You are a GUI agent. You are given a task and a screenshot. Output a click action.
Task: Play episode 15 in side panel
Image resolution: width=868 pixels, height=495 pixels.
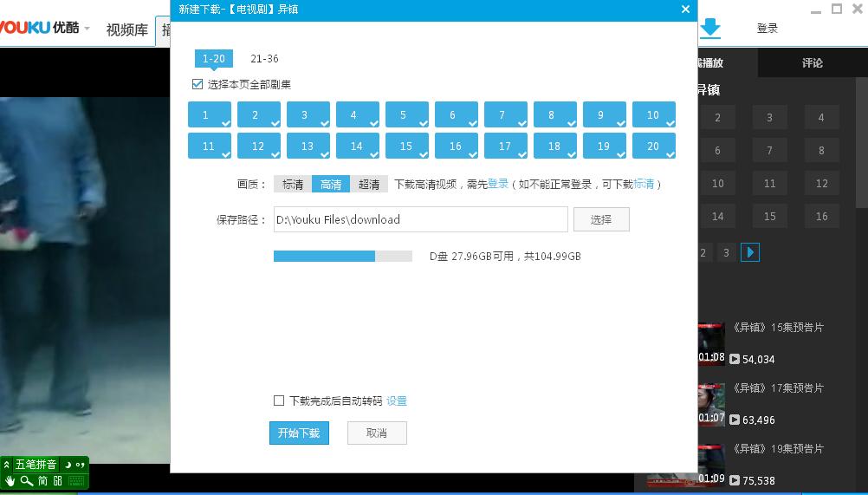[769, 217]
